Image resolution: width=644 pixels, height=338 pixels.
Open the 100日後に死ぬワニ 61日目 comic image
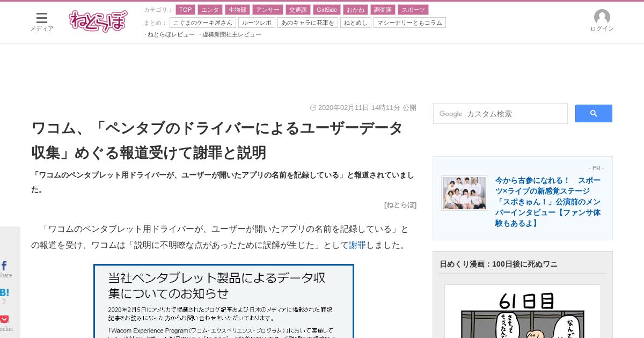point(523,311)
